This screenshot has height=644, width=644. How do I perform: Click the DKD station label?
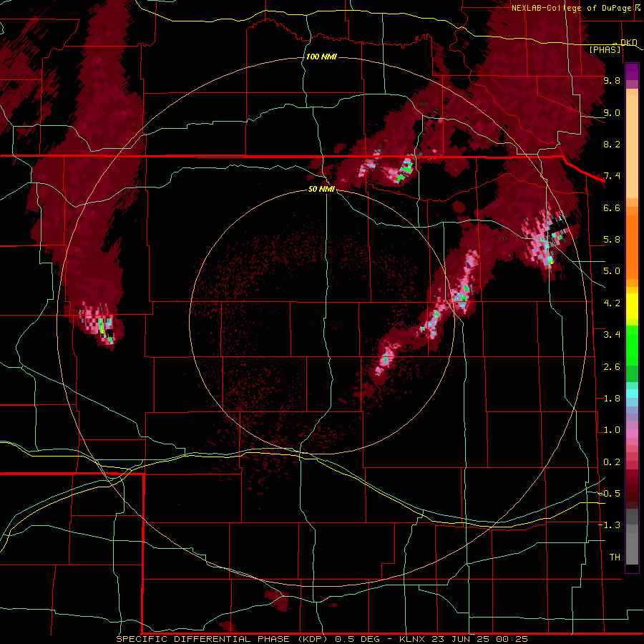point(628,42)
